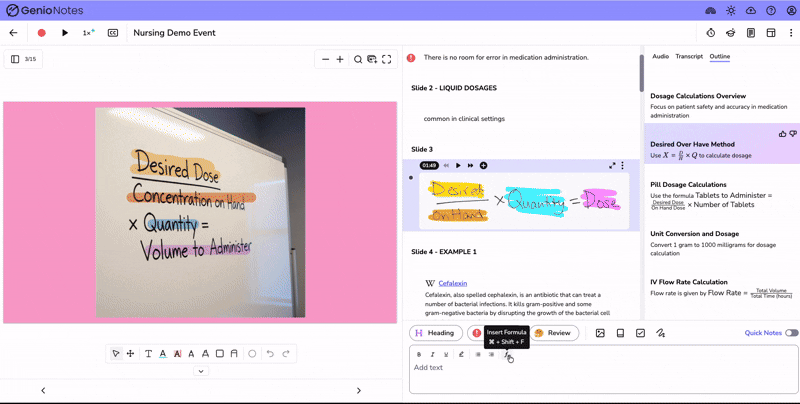Click the slide capture icon beside image icon
The image size is (800, 404).
click(x=620, y=333)
